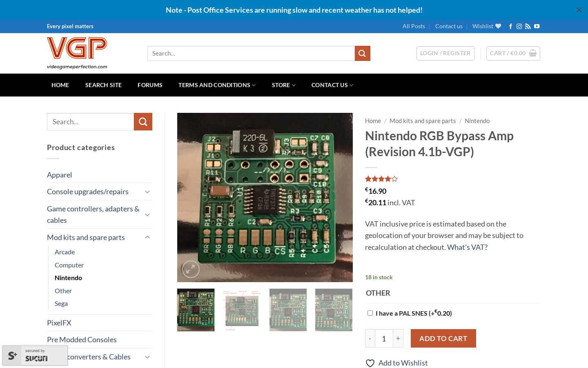Viewport: 588px width, 368px height.
Task: Click the Add to Wishlist link
Action: pos(403,363)
